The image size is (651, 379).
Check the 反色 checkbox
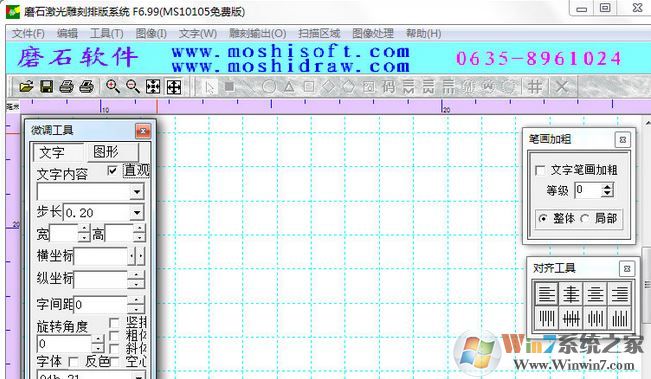[x=73, y=362]
